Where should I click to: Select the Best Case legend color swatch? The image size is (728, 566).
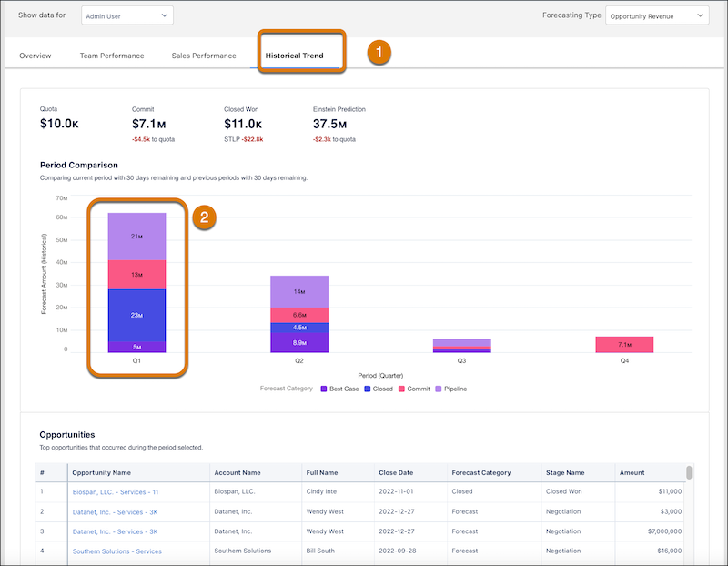pos(323,388)
